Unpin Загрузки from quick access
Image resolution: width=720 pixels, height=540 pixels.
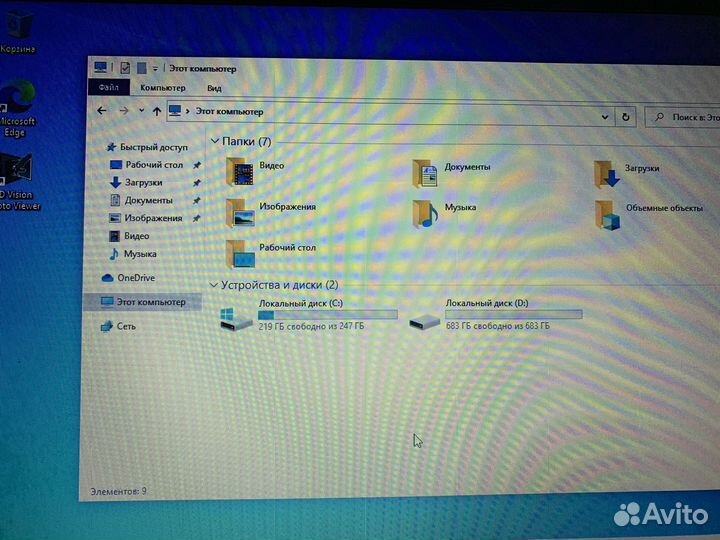pos(197,183)
